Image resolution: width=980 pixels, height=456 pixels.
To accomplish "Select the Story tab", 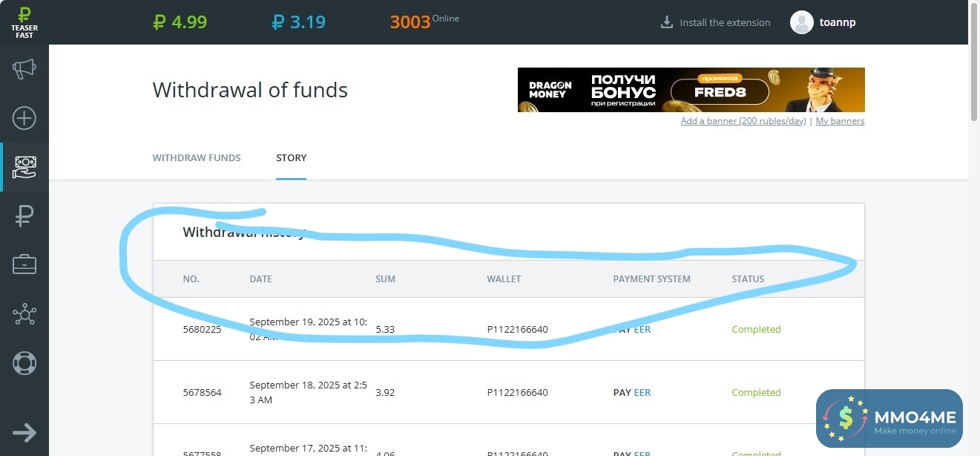I will point(291,158).
